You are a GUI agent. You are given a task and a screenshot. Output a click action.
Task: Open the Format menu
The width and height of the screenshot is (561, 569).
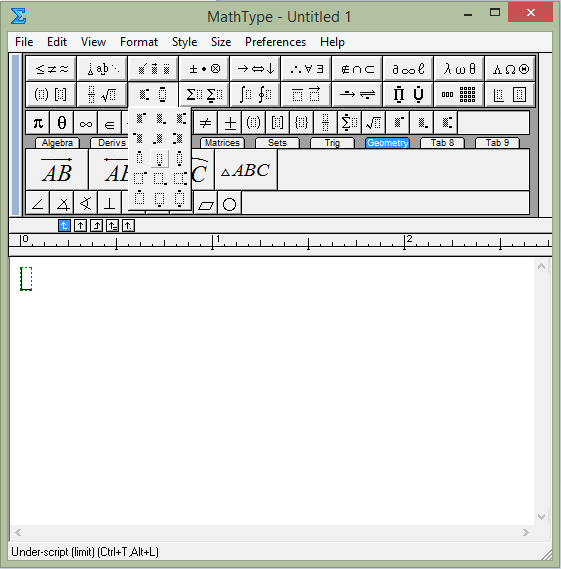click(x=139, y=42)
